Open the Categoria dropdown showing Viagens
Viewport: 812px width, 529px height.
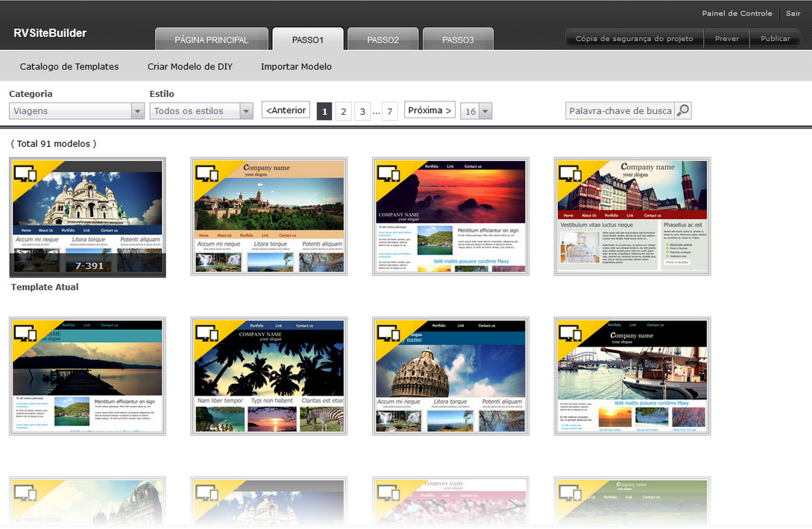[76, 111]
